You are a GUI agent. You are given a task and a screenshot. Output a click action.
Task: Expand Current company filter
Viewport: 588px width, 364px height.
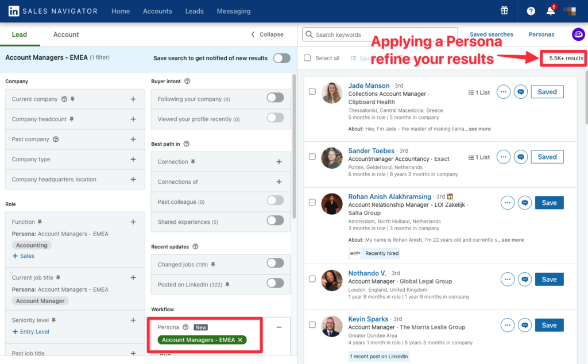point(133,99)
